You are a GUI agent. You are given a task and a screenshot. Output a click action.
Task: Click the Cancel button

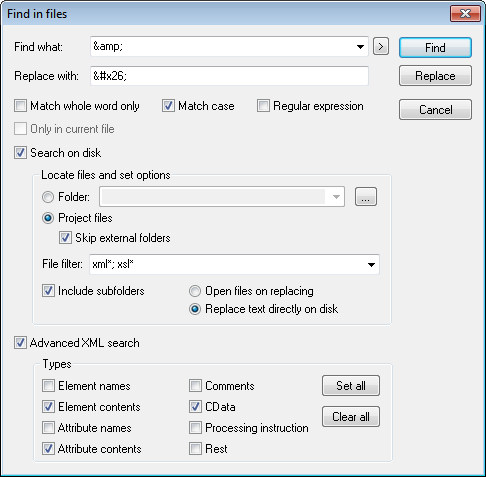pos(435,109)
